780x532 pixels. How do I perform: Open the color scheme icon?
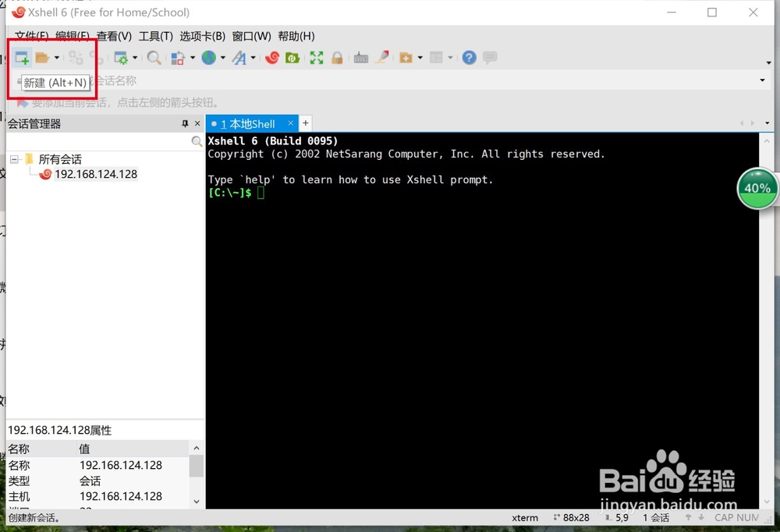[178, 59]
